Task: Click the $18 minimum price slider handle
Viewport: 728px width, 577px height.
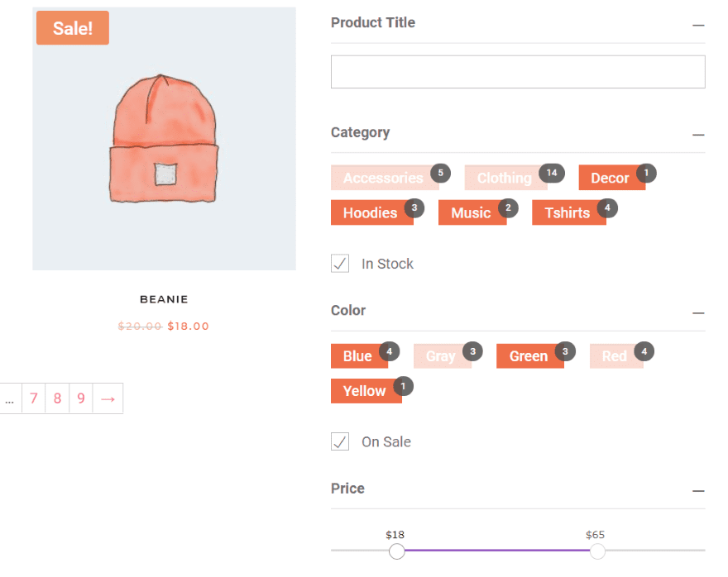Action: point(397,551)
